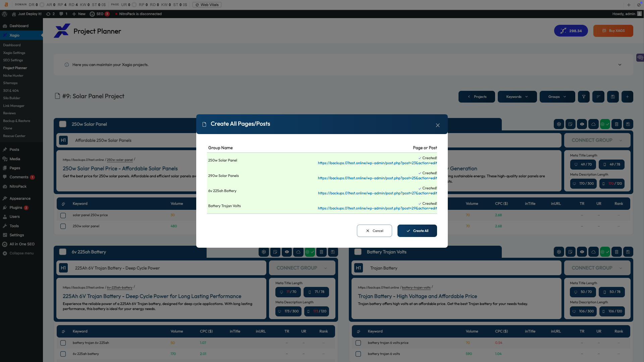Click note icon on Battery Trojan Volts group
The height and width of the screenshot is (362, 644).
pyautogui.click(x=570, y=252)
